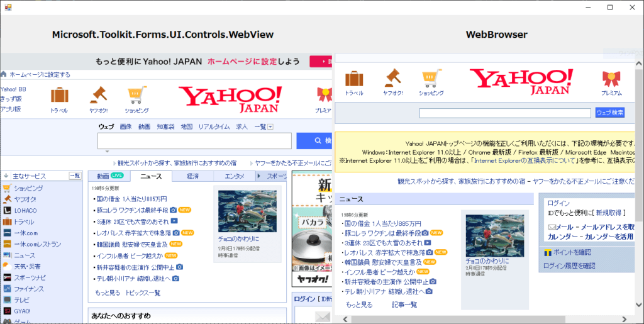
Task: Click the Yahoo! JAPAN logo in WebView pane
Action: (230, 99)
